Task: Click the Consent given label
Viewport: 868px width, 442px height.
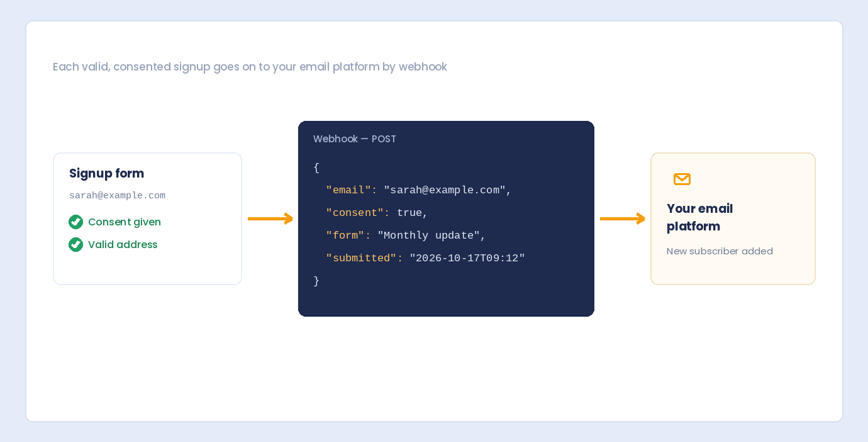Action: [125, 222]
